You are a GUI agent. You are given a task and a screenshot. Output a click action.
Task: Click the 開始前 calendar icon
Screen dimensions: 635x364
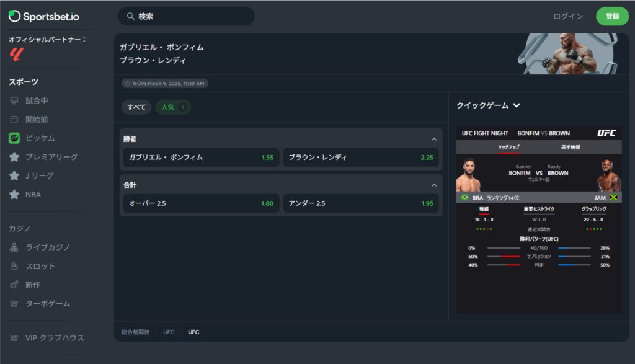pos(14,119)
